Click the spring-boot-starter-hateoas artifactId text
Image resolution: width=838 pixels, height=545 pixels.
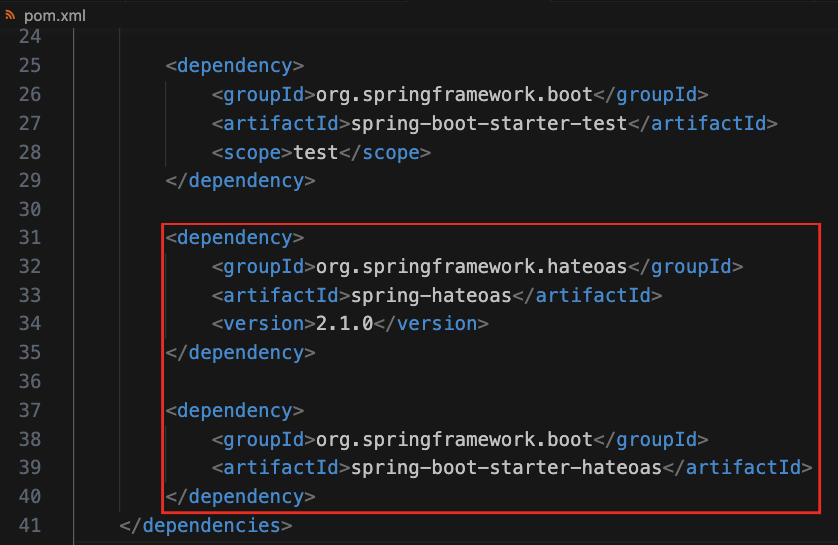point(506,468)
